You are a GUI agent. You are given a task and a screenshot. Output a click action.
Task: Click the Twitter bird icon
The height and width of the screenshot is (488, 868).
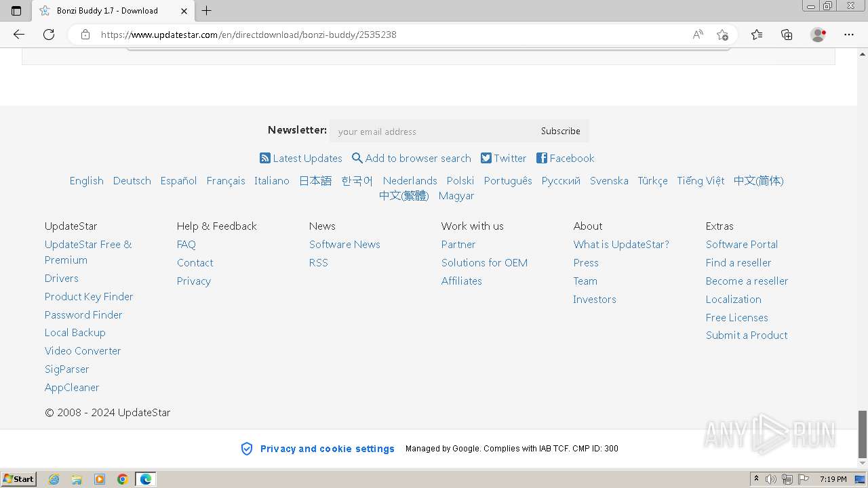click(486, 158)
